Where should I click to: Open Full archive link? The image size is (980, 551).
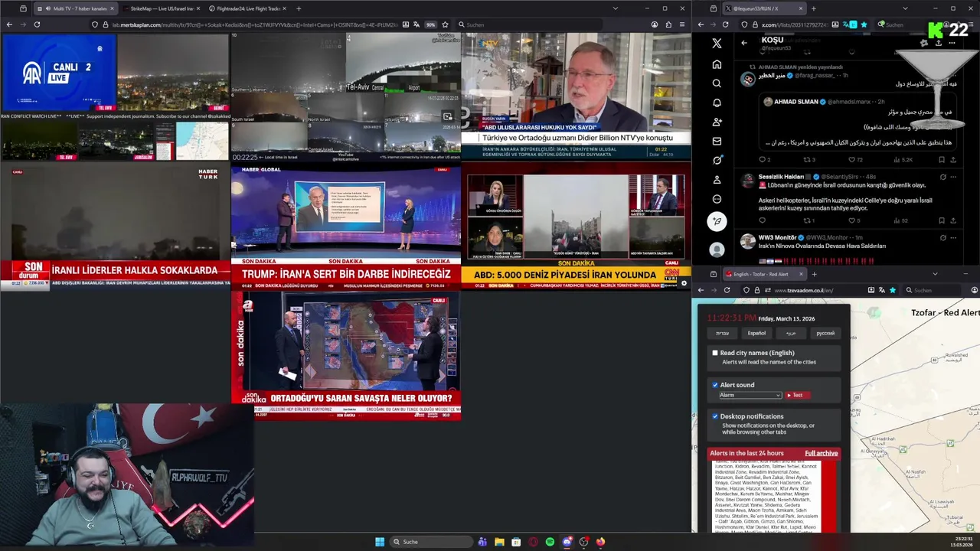click(x=821, y=453)
